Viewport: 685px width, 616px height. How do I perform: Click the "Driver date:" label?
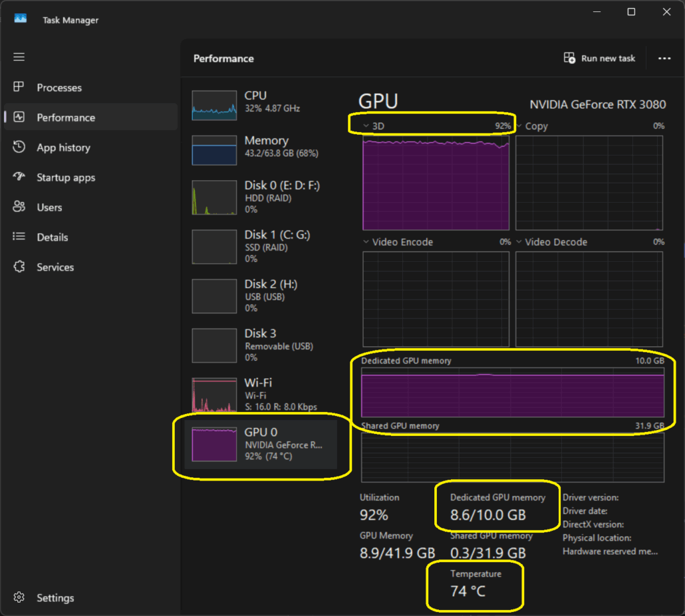click(585, 511)
